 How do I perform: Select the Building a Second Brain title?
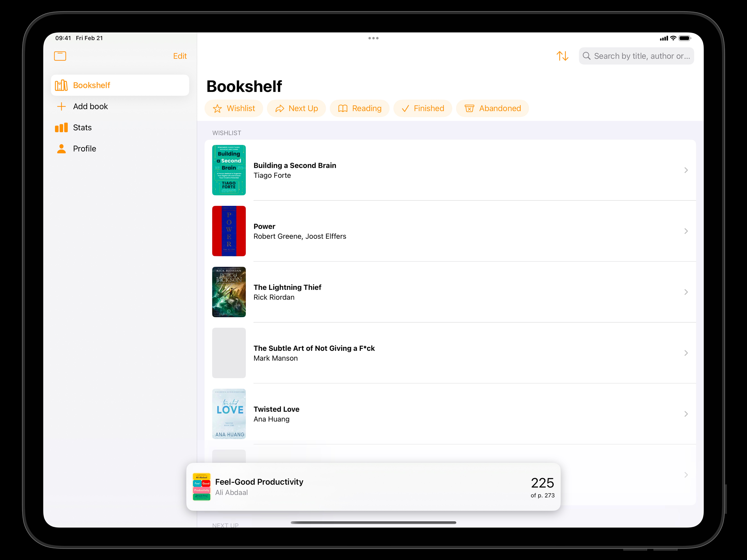[295, 166]
